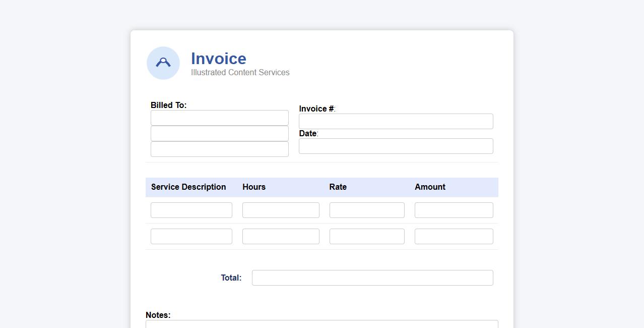This screenshot has height=328, width=644.
Task: Click the Total input field
Action: pyautogui.click(x=372, y=278)
